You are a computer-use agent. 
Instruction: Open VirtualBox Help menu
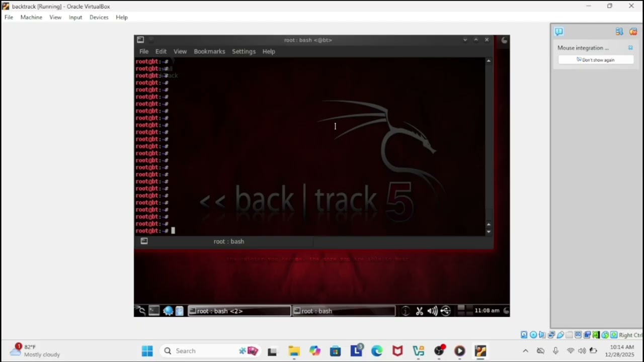coord(122,17)
